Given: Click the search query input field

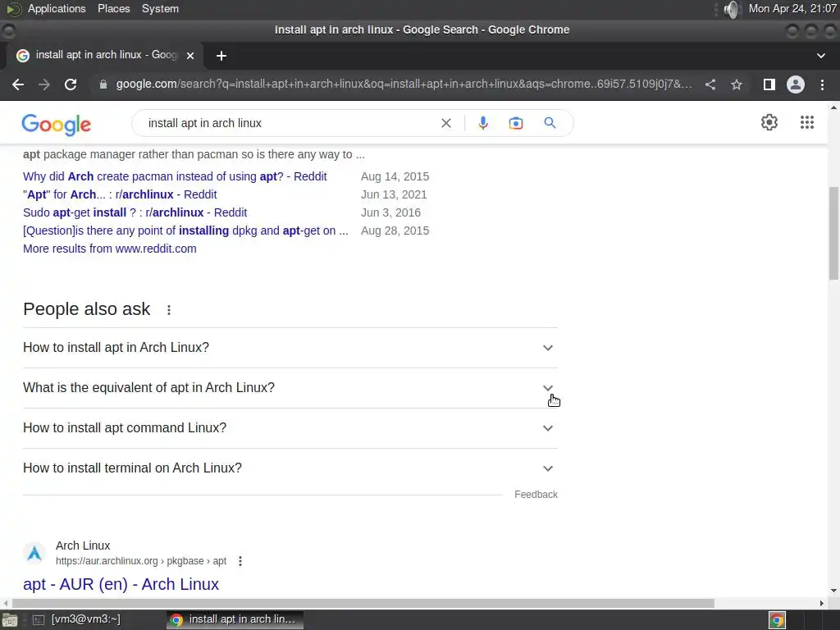Looking at the screenshot, I should [x=290, y=123].
